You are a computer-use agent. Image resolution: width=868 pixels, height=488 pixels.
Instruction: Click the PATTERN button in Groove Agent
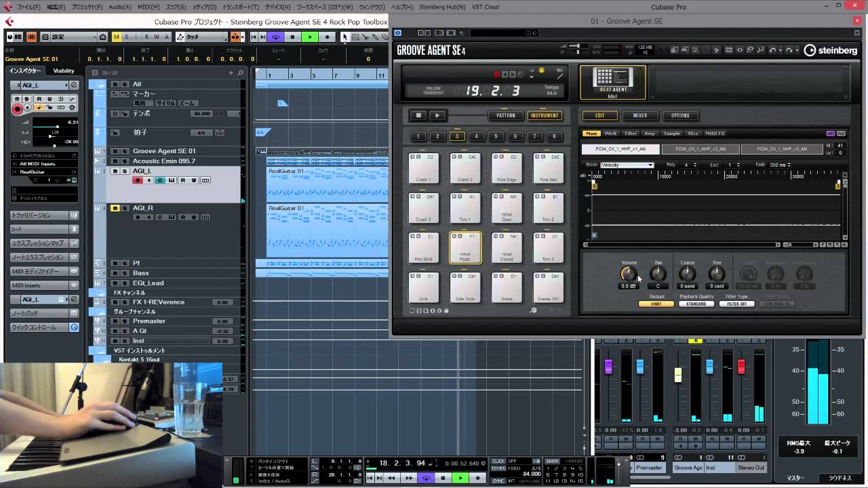(506, 115)
